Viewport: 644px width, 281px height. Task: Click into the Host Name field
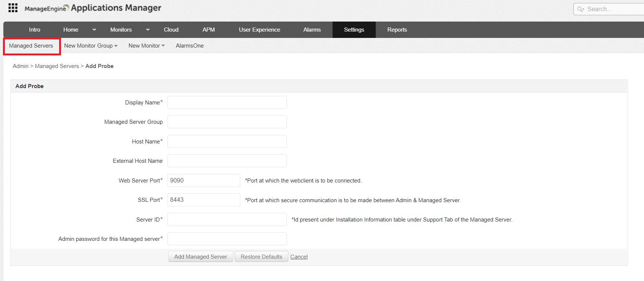[x=227, y=142]
